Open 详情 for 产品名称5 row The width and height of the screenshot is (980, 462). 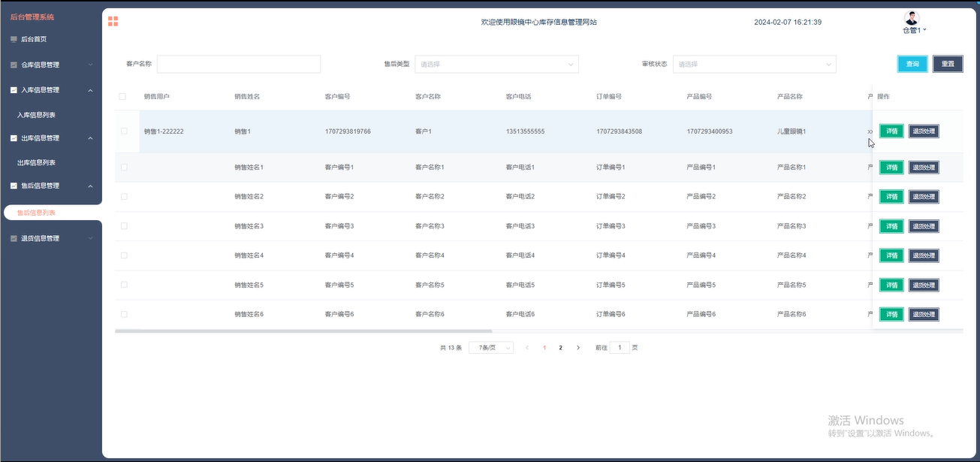click(x=892, y=285)
